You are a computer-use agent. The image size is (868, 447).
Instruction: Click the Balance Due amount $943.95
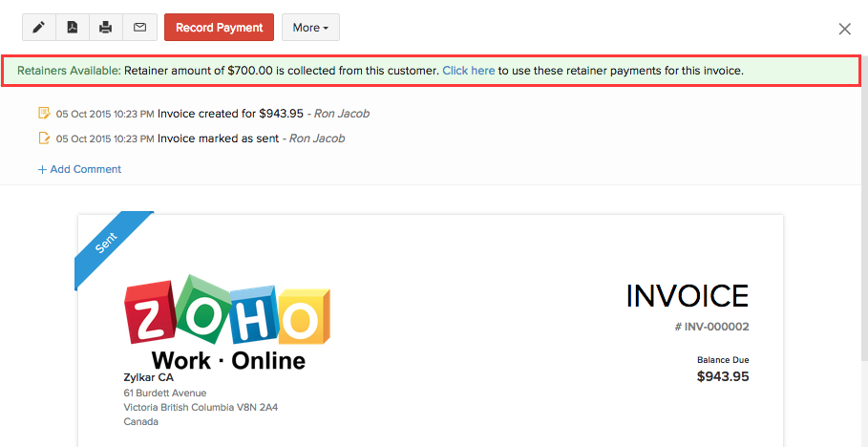[723, 376]
